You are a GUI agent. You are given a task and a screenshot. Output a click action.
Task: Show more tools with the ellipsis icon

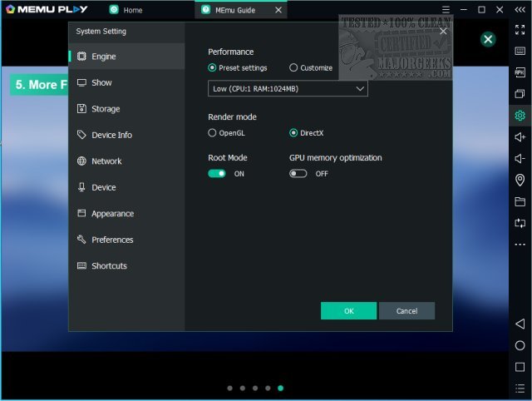coord(520,245)
